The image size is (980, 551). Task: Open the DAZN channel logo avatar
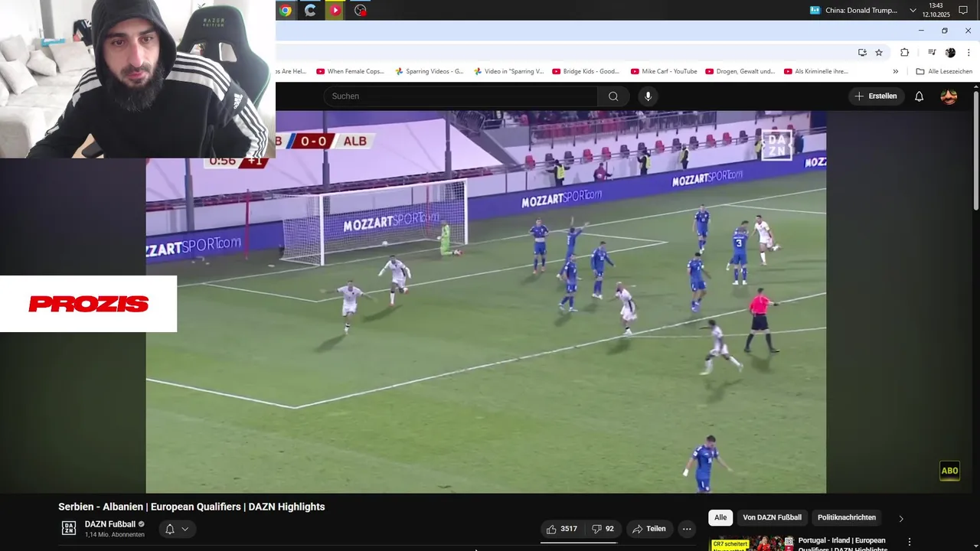69,528
